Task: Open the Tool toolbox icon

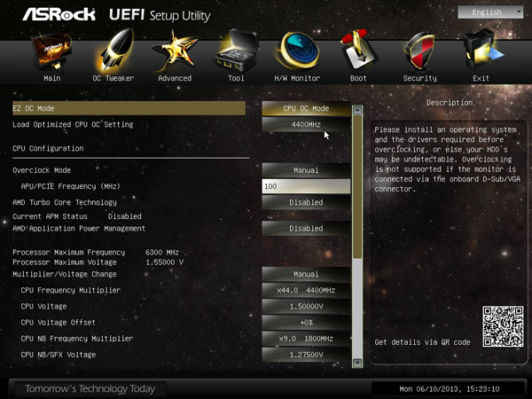Action: (x=237, y=51)
